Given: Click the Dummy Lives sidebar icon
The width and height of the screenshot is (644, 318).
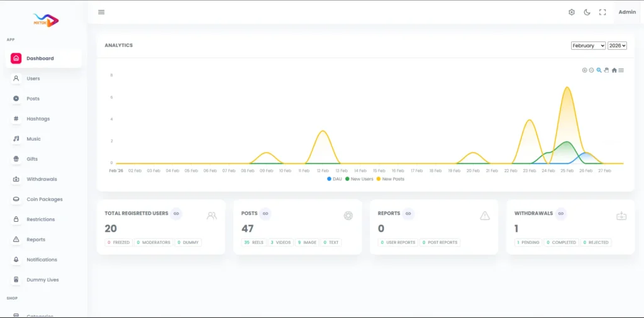Looking at the screenshot, I should [x=16, y=280].
